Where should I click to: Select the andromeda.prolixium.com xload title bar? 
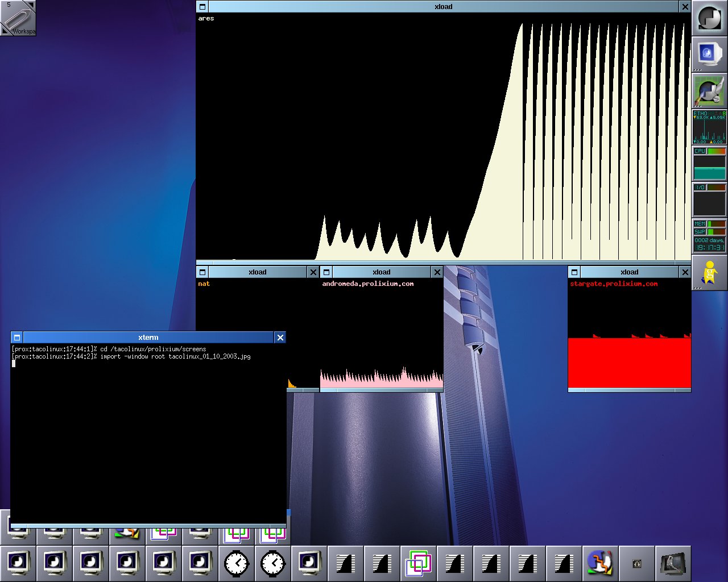[x=381, y=272]
